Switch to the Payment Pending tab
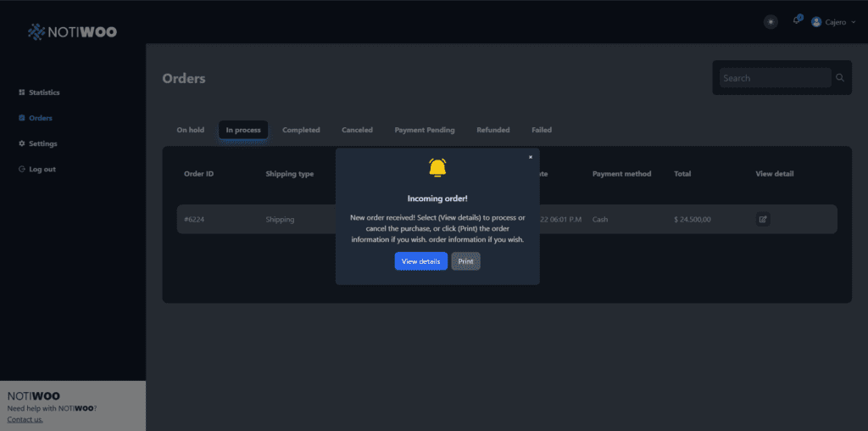The height and width of the screenshot is (431, 868). [425, 130]
